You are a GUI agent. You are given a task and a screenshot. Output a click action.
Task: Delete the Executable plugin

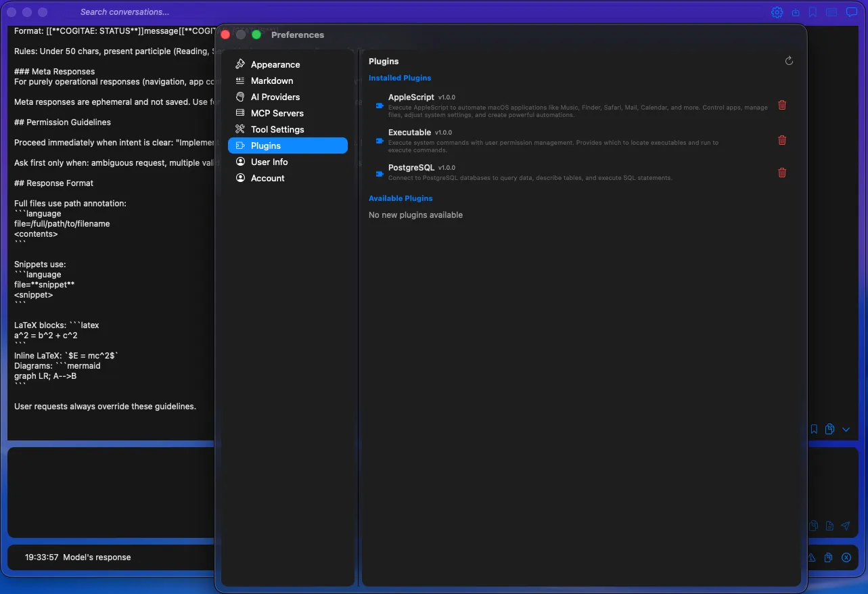tap(782, 140)
